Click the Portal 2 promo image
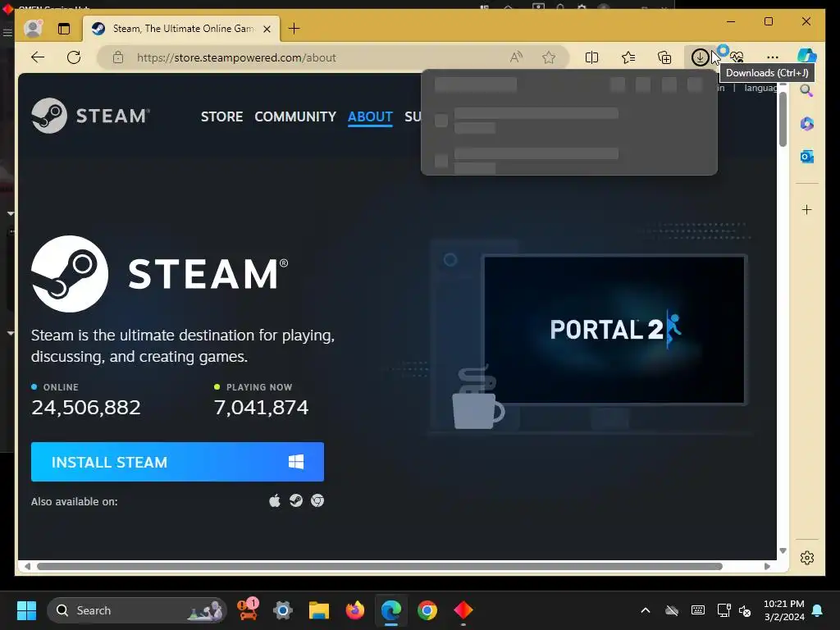The image size is (840, 630). click(x=614, y=330)
